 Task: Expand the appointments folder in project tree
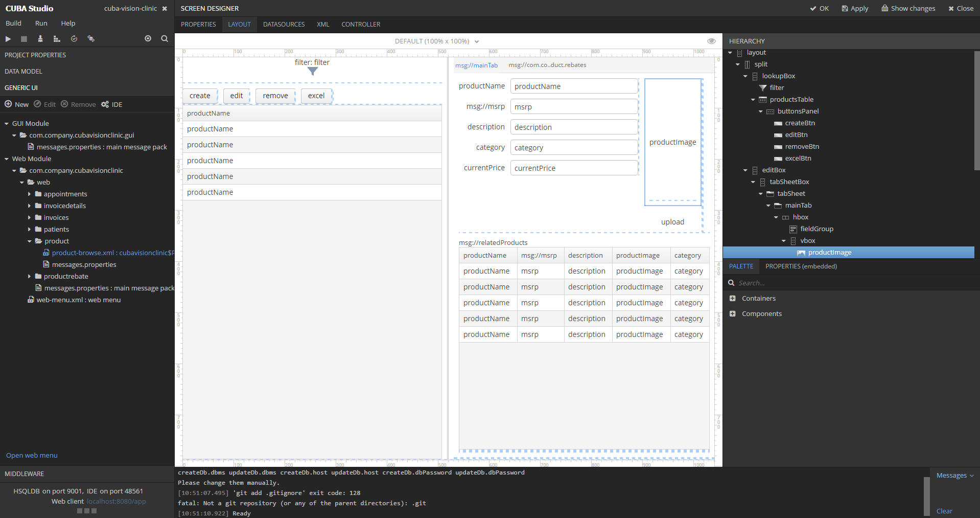30,194
